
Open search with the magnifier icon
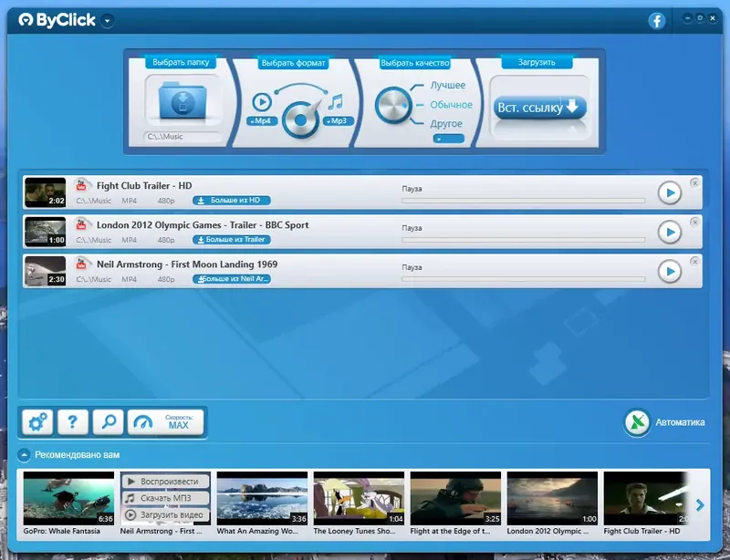108,422
